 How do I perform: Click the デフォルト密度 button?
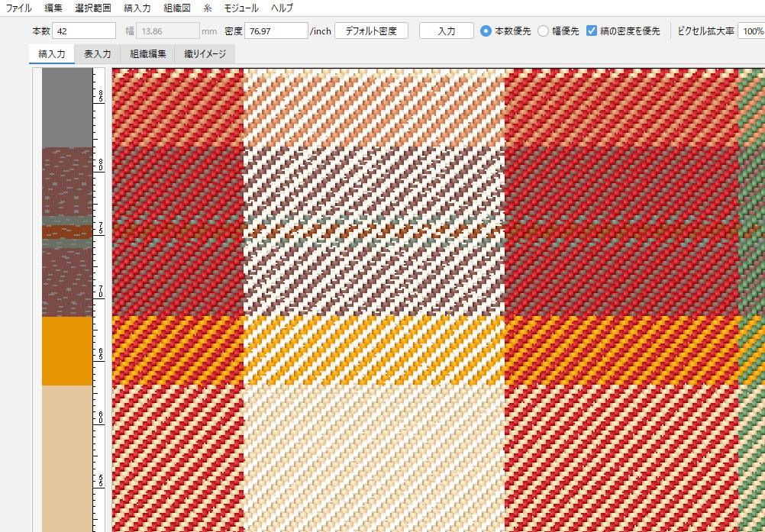pos(371,31)
